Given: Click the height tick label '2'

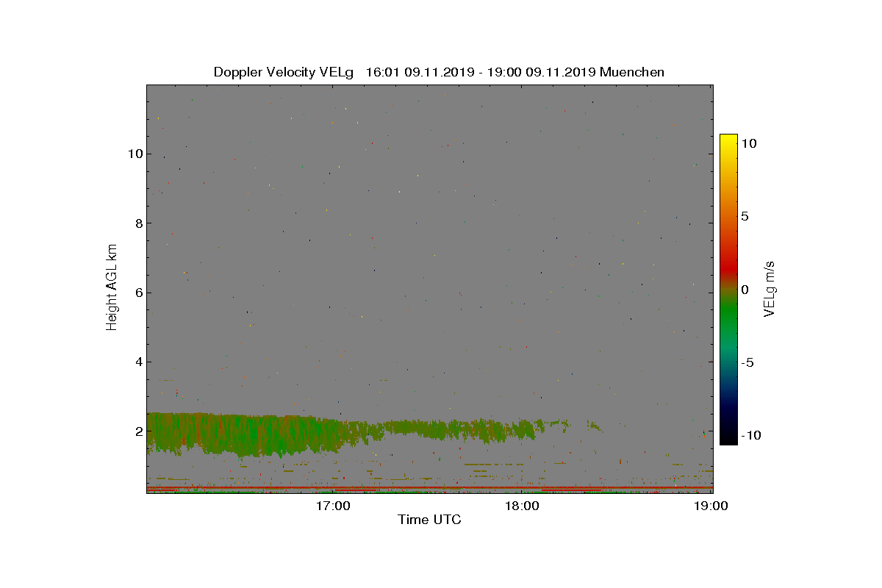Looking at the screenshot, I should pyautogui.click(x=137, y=431).
